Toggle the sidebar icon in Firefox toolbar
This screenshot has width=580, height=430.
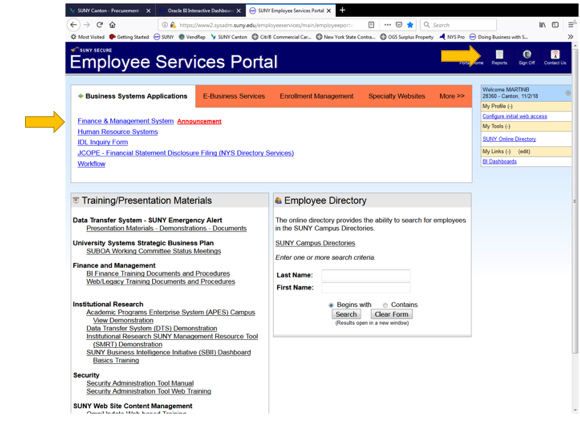(x=555, y=25)
